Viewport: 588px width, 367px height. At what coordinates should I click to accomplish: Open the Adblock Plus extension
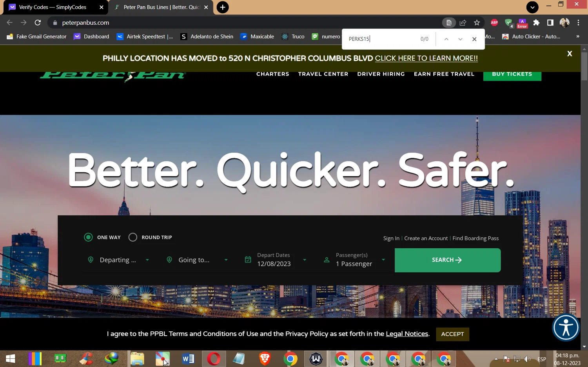494,23
